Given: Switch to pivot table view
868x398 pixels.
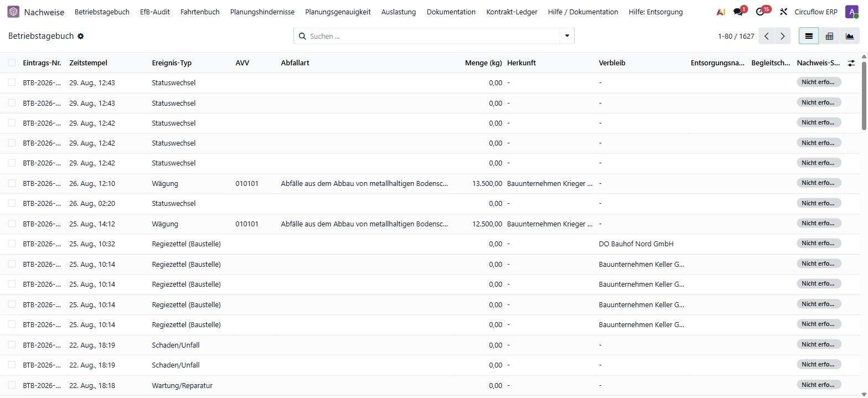Looking at the screenshot, I should pos(829,36).
